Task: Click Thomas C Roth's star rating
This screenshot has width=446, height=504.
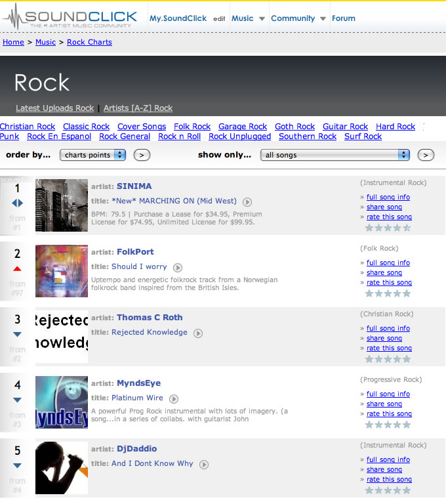Action: coord(388,359)
